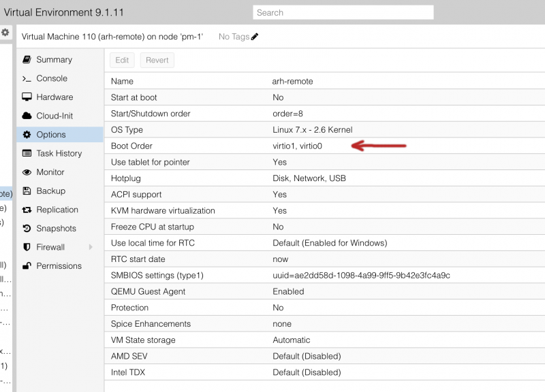Click the Edit button

pos(122,60)
